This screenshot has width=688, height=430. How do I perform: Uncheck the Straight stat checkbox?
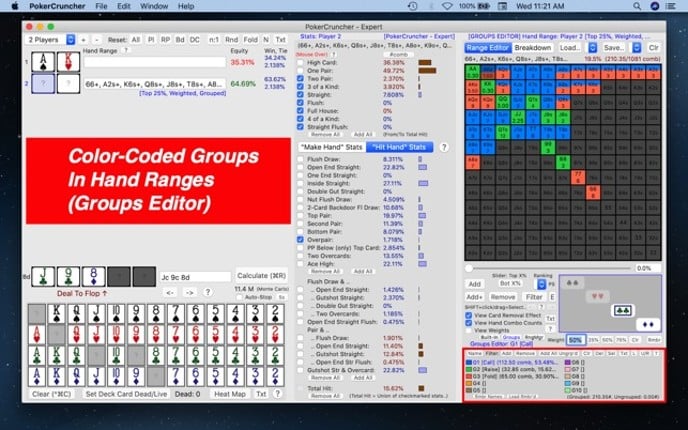(300, 95)
